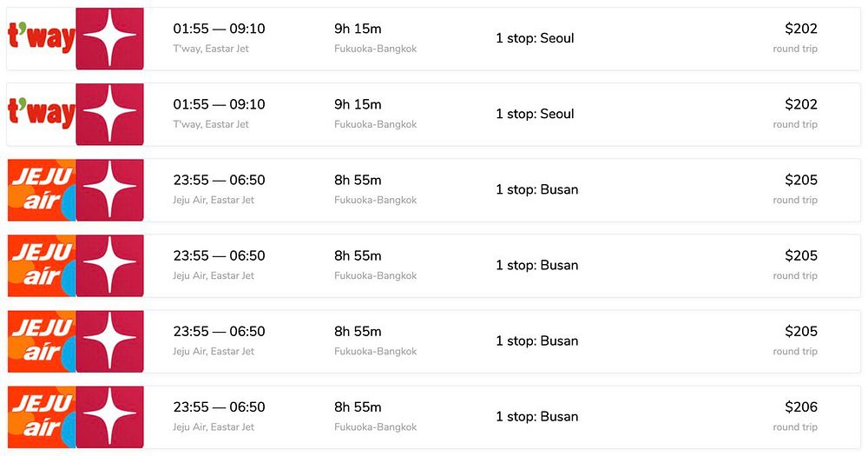Click the 9h 15m duration in the first result

point(358,29)
